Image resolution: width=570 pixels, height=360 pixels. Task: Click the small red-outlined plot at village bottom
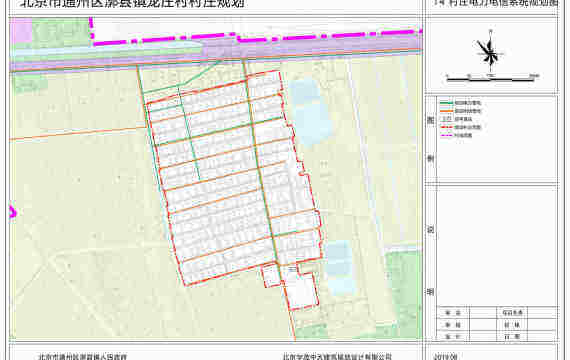tap(271, 276)
